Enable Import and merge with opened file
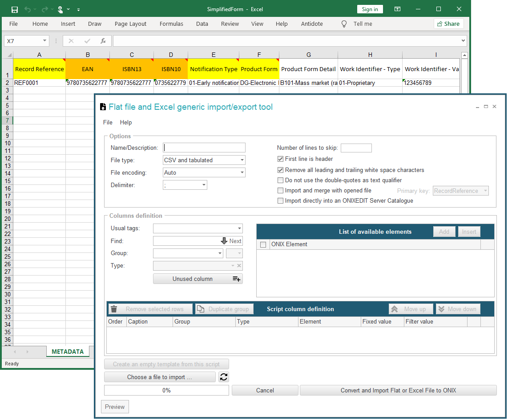The image size is (508, 420). tap(281, 190)
